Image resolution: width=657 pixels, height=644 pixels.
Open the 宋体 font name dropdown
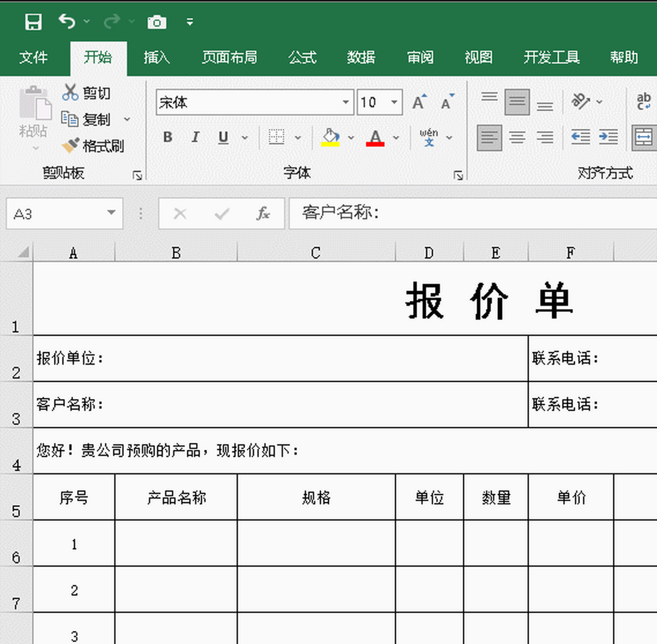(346, 103)
